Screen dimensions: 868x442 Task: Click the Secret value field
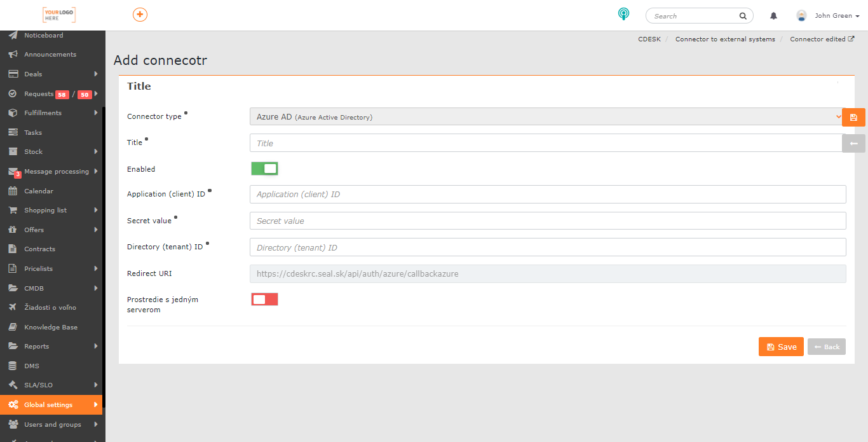click(x=548, y=221)
